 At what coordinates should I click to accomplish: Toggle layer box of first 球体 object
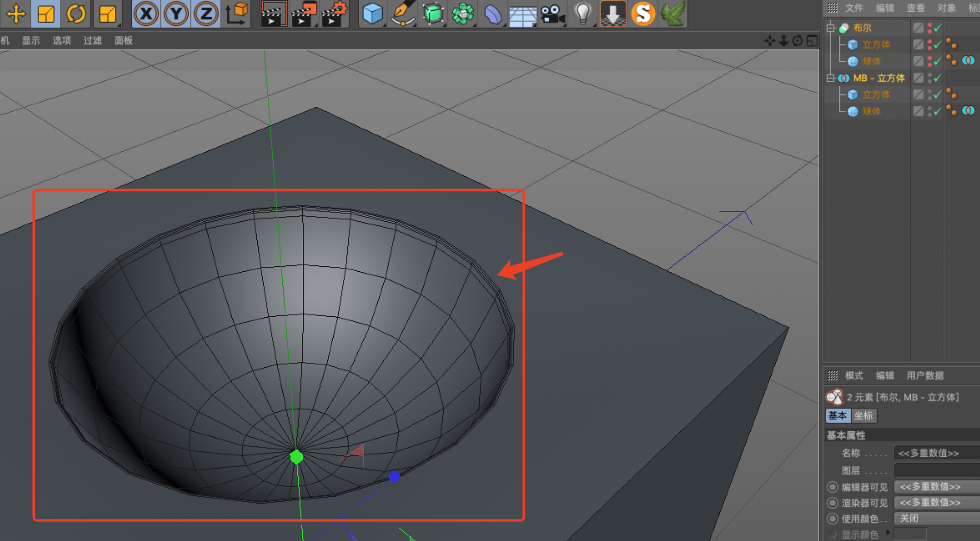click(x=918, y=61)
